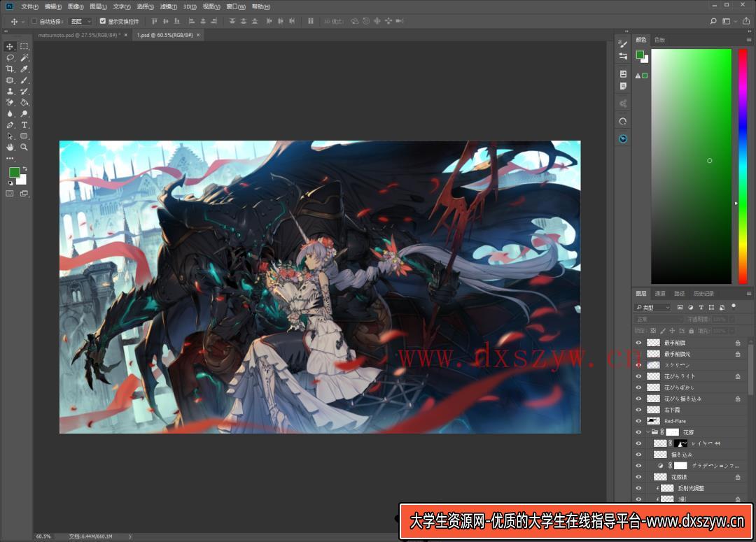Open the status bar info arrow
Viewport: 756px width, 542px height.
click(x=129, y=536)
